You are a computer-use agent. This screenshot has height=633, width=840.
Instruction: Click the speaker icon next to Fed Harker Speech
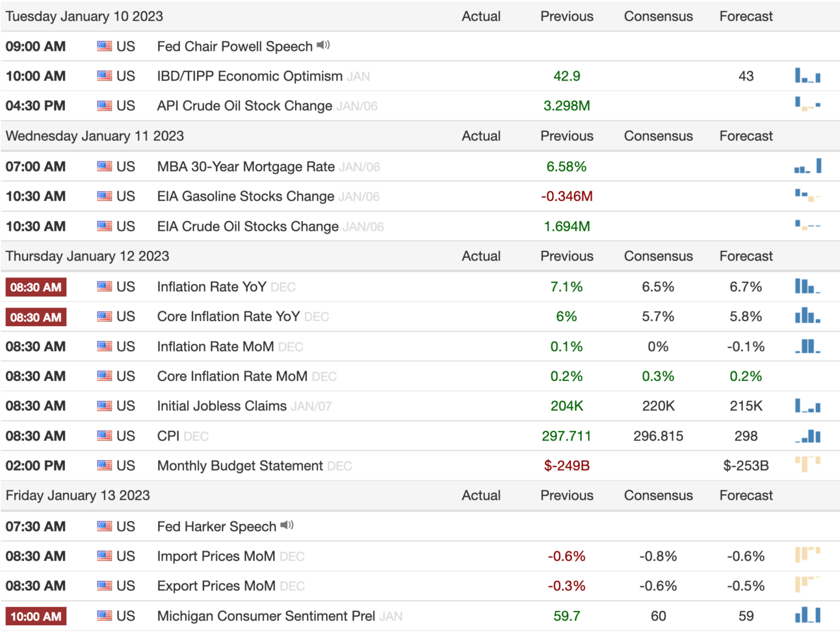click(287, 525)
